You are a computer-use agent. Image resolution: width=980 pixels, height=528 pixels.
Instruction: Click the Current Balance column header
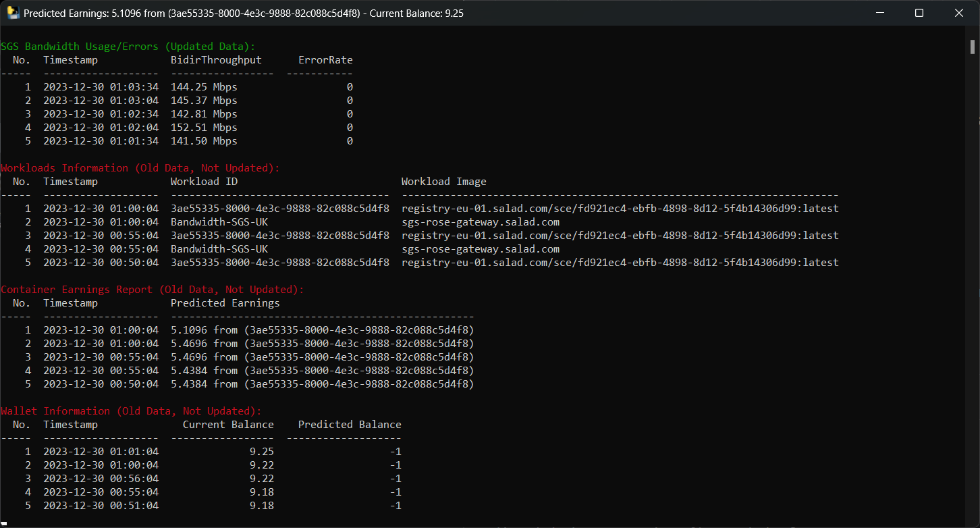[228, 425]
